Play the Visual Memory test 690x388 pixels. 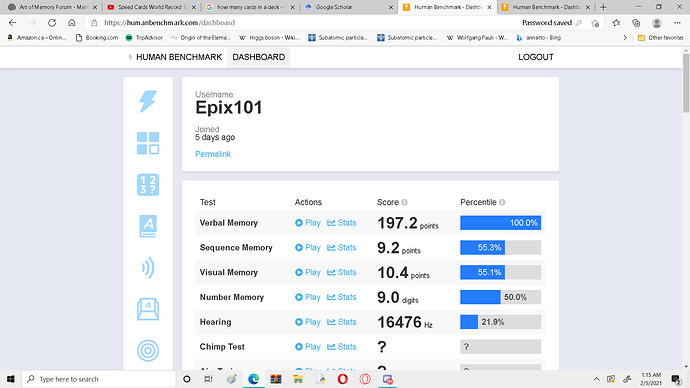tap(308, 272)
